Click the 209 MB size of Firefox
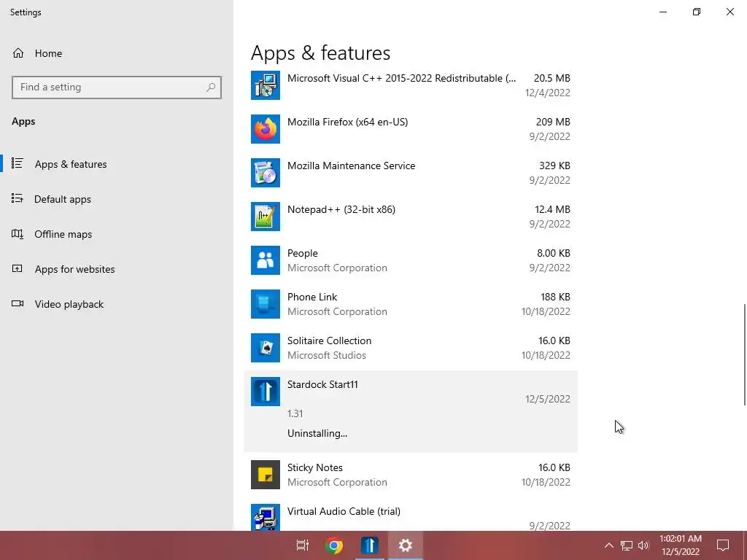 click(x=553, y=122)
